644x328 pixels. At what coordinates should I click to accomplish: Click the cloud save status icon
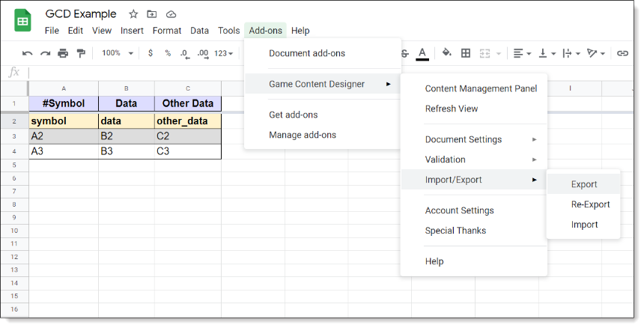coord(171,14)
